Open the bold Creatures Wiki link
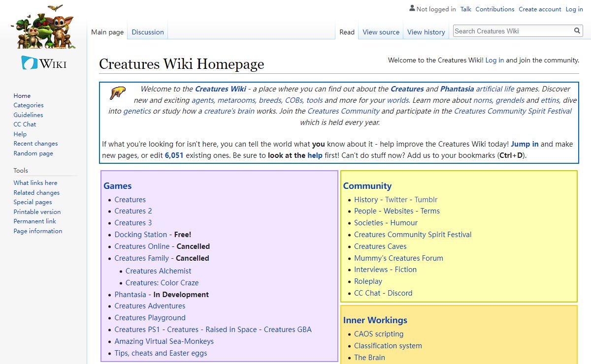Viewport: 591px width, 364px height. (221, 89)
